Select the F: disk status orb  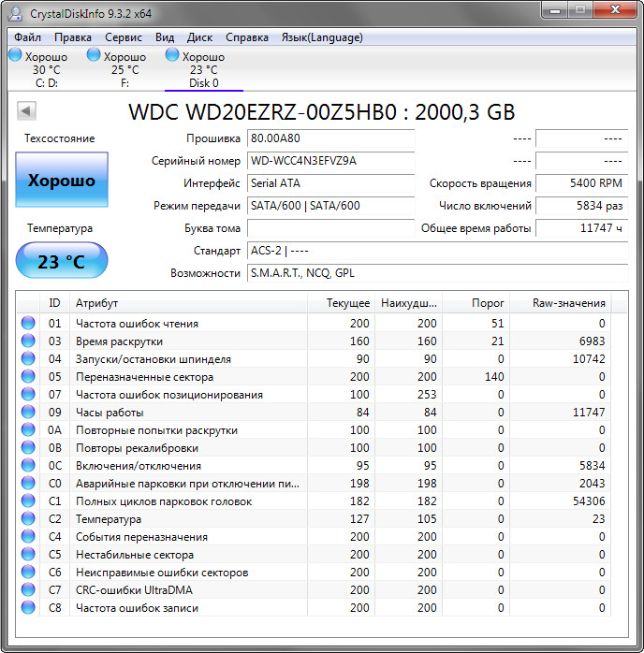(94, 54)
